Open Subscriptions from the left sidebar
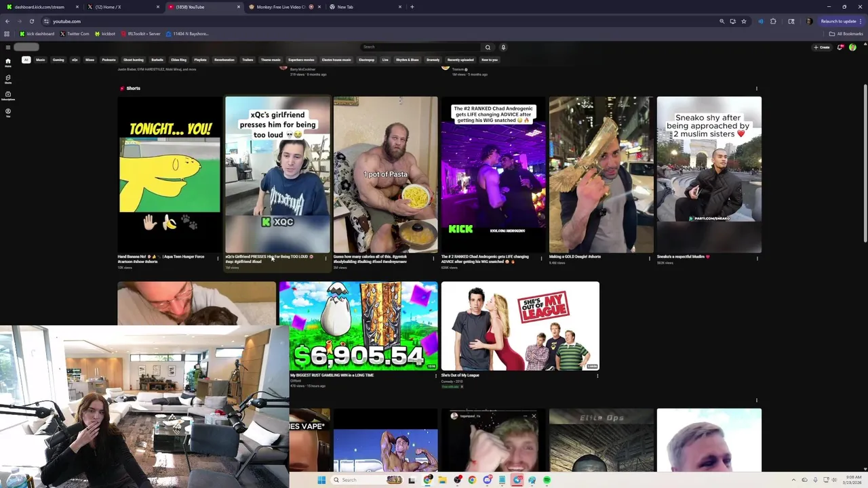Image resolution: width=868 pixels, height=488 pixels. (8, 96)
